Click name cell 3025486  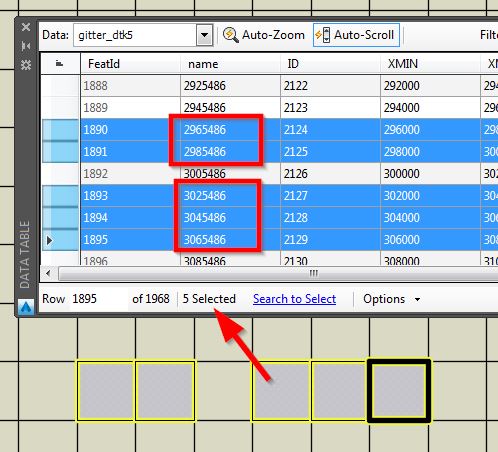tap(230, 196)
